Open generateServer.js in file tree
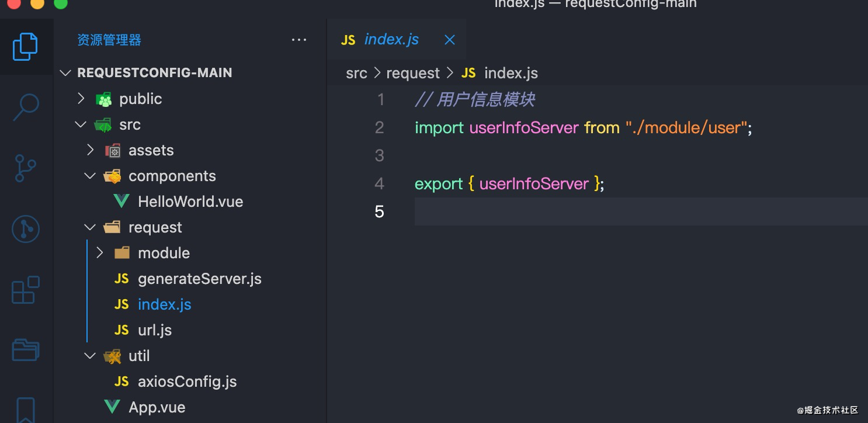 coord(199,279)
